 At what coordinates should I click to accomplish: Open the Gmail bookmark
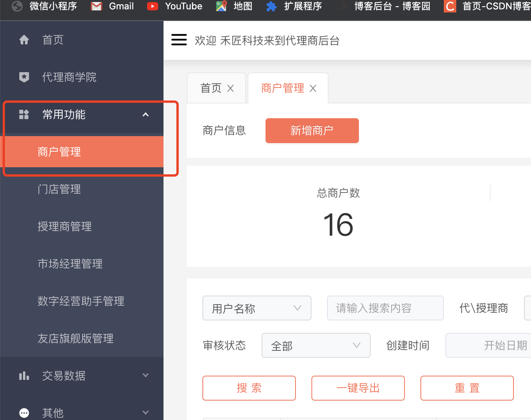tap(113, 6)
